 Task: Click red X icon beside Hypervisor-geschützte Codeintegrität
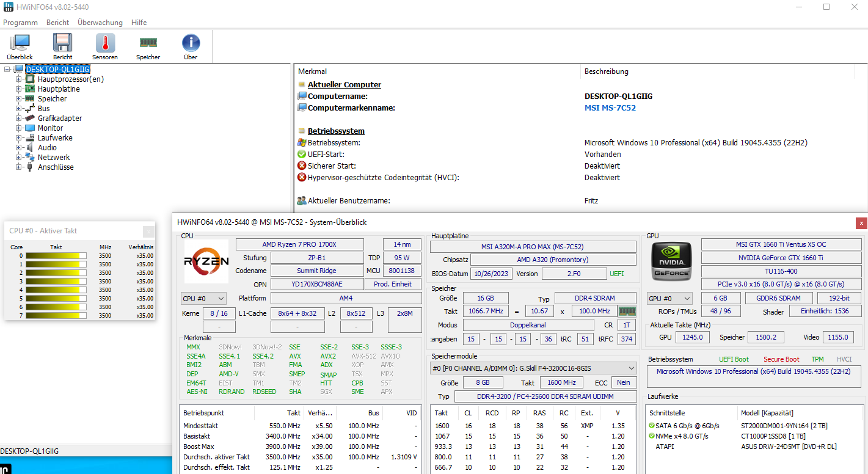tap(302, 178)
